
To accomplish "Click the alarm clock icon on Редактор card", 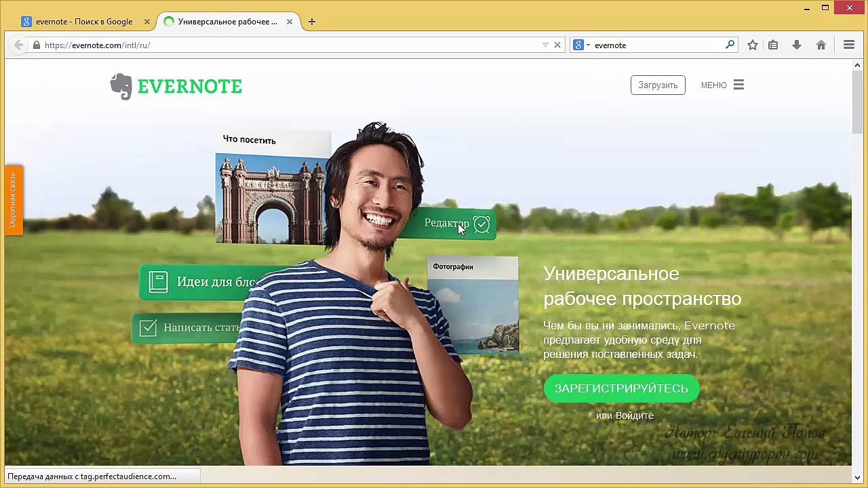I will [x=481, y=224].
